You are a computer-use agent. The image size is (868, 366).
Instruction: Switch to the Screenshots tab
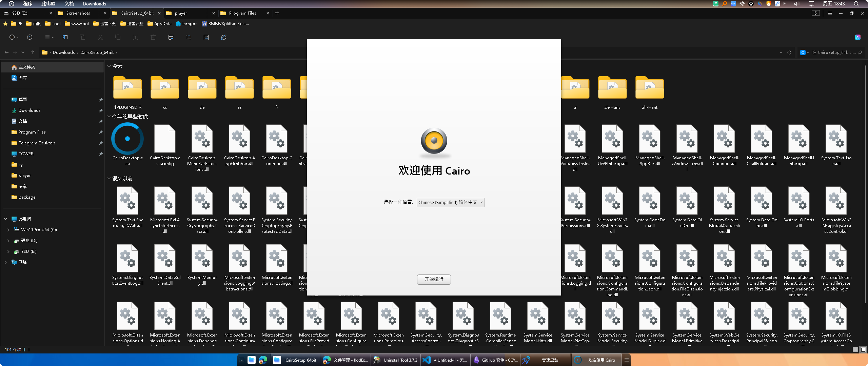(78, 13)
